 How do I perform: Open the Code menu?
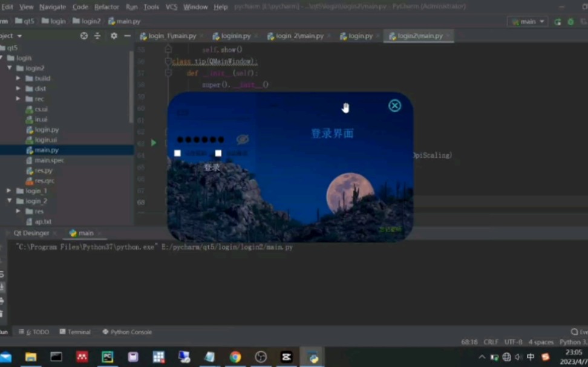point(80,7)
